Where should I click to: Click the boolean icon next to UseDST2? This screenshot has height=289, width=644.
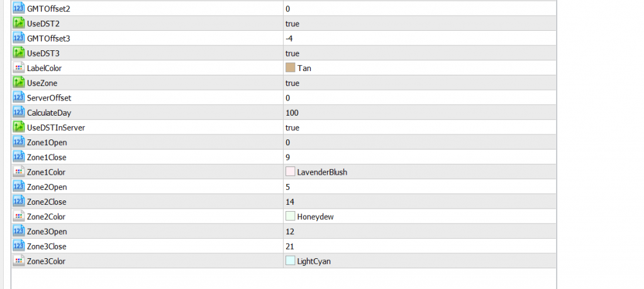point(18,23)
